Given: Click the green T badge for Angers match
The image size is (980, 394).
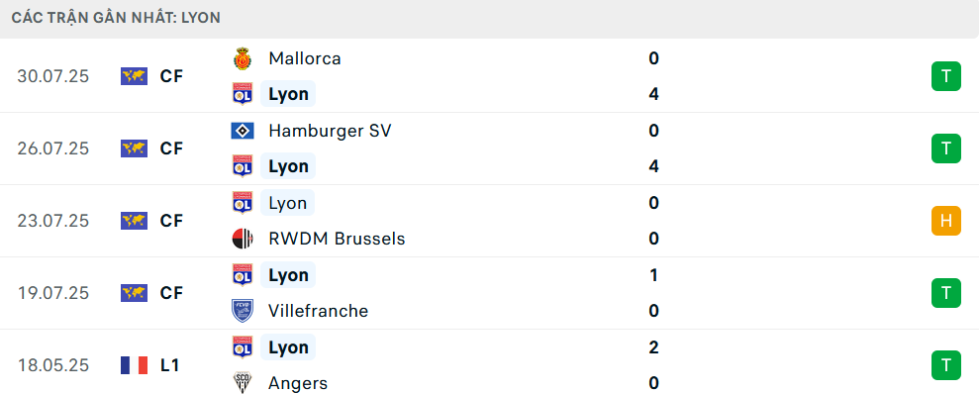Looking at the screenshot, I should click(946, 365).
